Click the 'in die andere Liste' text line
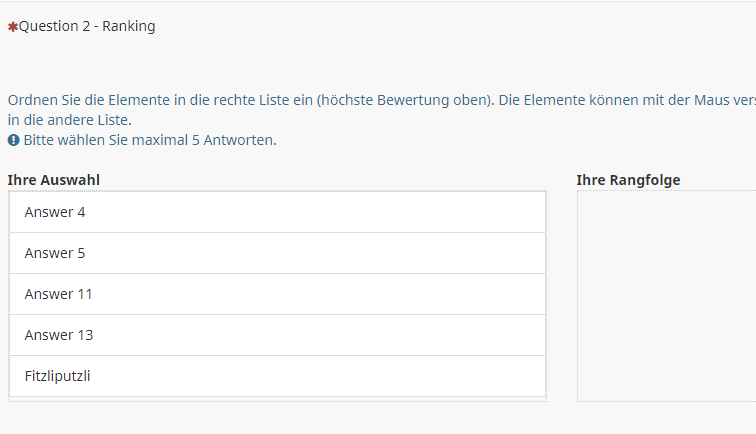The width and height of the screenshot is (756, 434). pyautogui.click(x=69, y=120)
